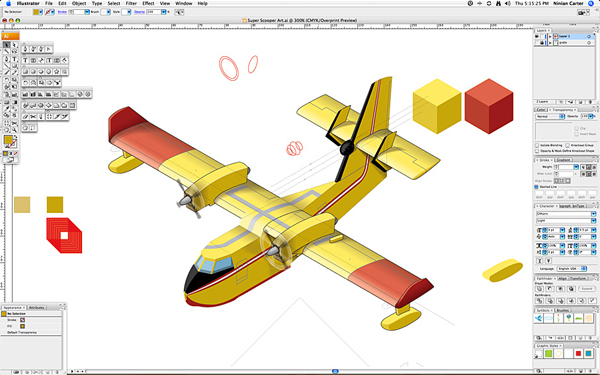Screen dimensions: 600x375
Task: Choose first Column Graph tool in graph tearoff
Action: [25, 94]
